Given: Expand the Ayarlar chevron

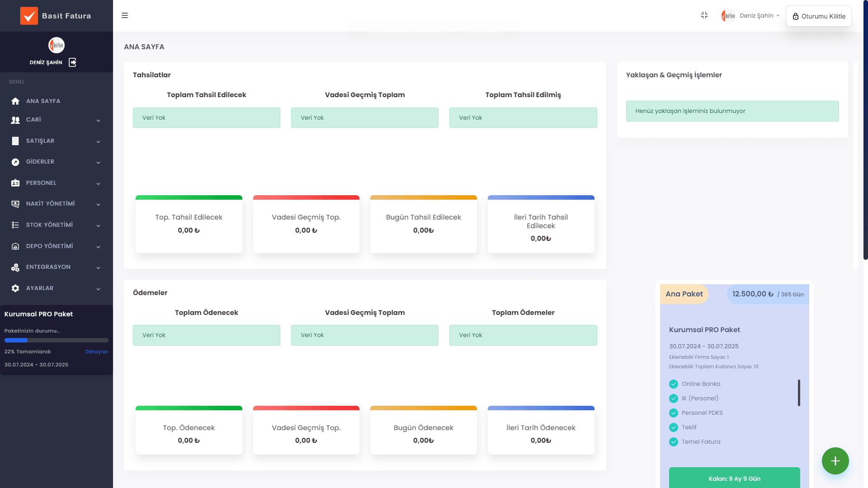Looking at the screenshot, I should pos(98,289).
